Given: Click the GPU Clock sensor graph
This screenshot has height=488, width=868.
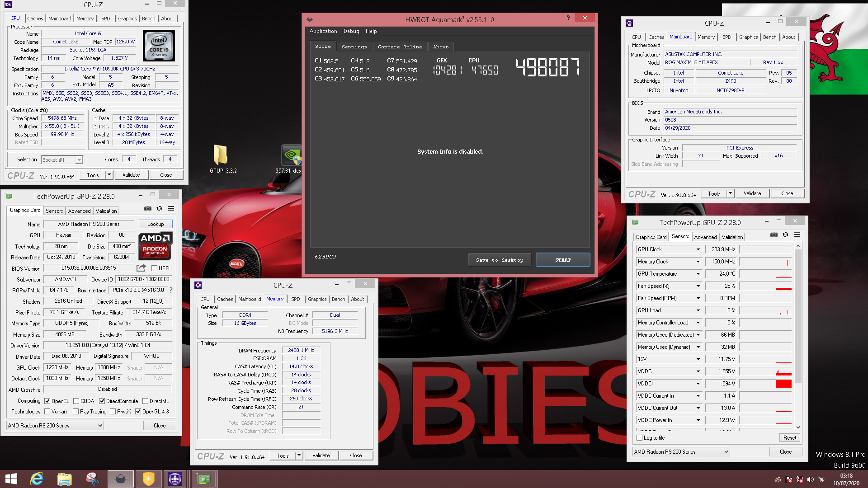Looking at the screenshot, I should 766,249.
